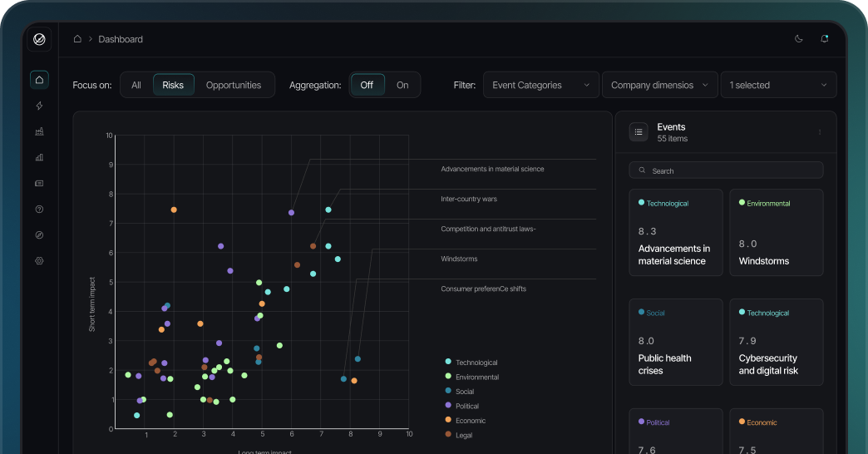Screen dimensions: 868x454
Task: Click the Technological legend color dot
Action: click(x=449, y=362)
